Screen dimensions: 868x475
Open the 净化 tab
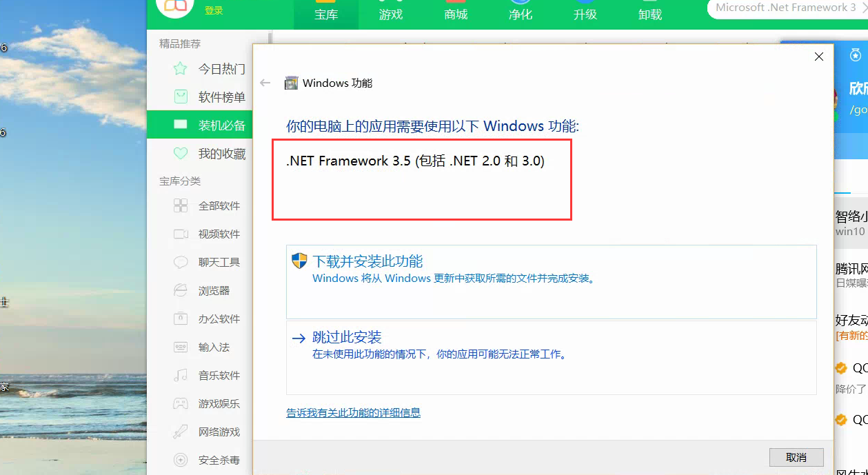click(x=521, y=14)
